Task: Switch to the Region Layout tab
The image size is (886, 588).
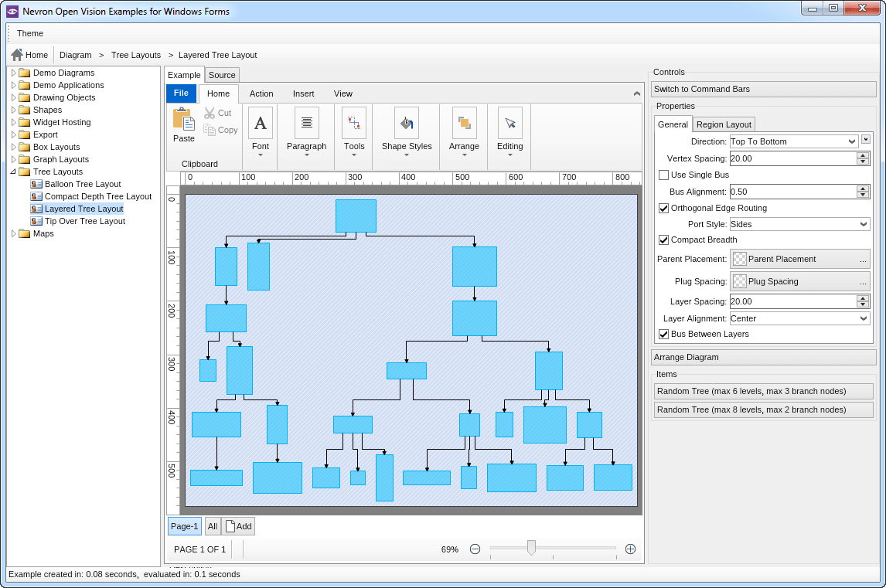Action: tap(724, 124)
